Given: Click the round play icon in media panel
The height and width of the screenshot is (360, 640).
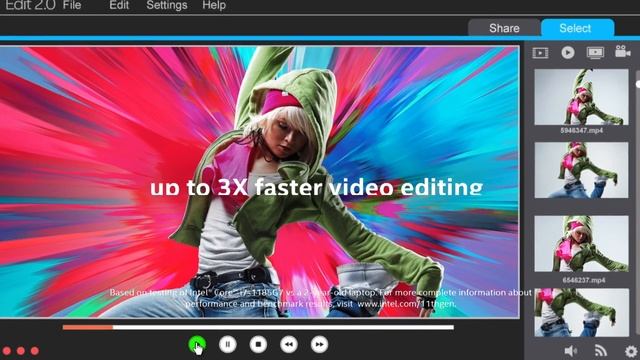Looking at the screenshot, I should point(568,52).
